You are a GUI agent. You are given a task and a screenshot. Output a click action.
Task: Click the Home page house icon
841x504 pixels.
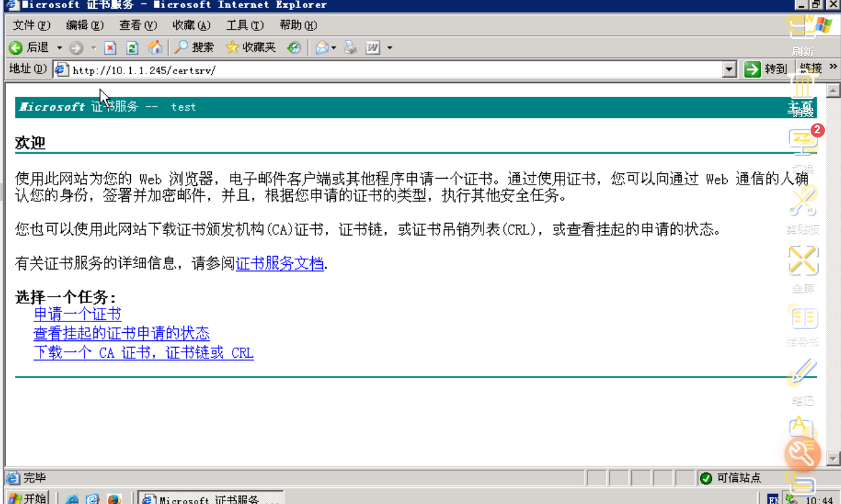[x=154, y=47]
